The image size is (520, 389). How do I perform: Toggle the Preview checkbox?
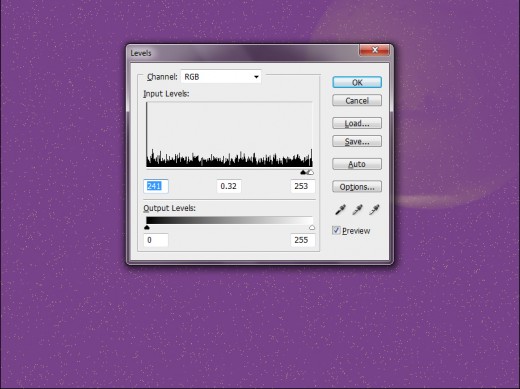(336, 230)
